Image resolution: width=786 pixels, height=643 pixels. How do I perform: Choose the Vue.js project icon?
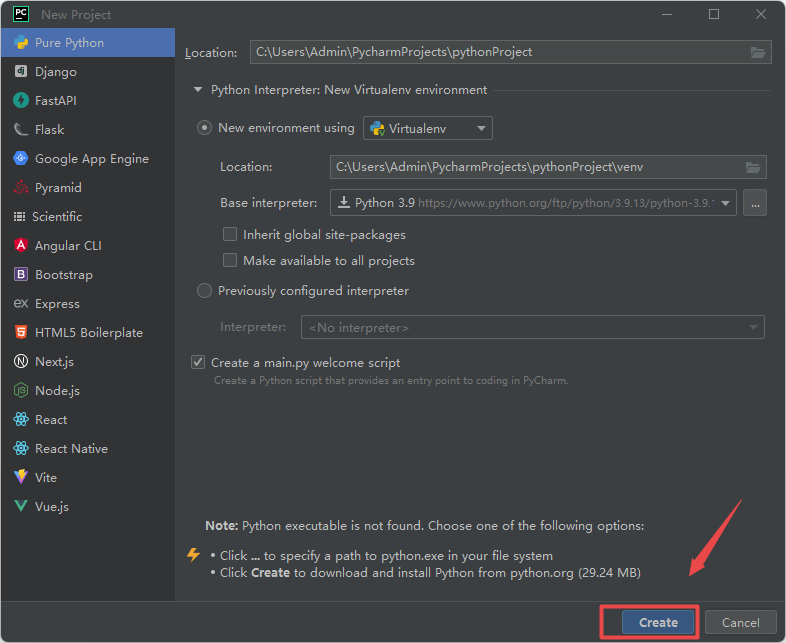[x=20, y=507]
